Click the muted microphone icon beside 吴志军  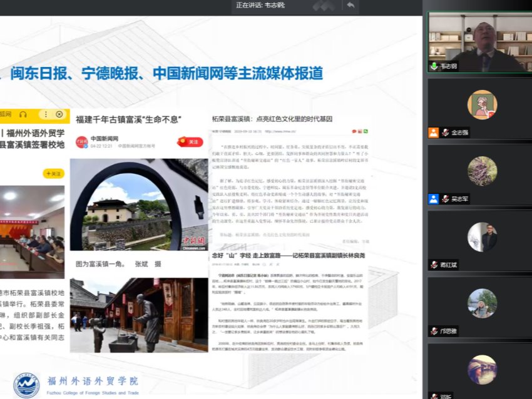(445, 199)
